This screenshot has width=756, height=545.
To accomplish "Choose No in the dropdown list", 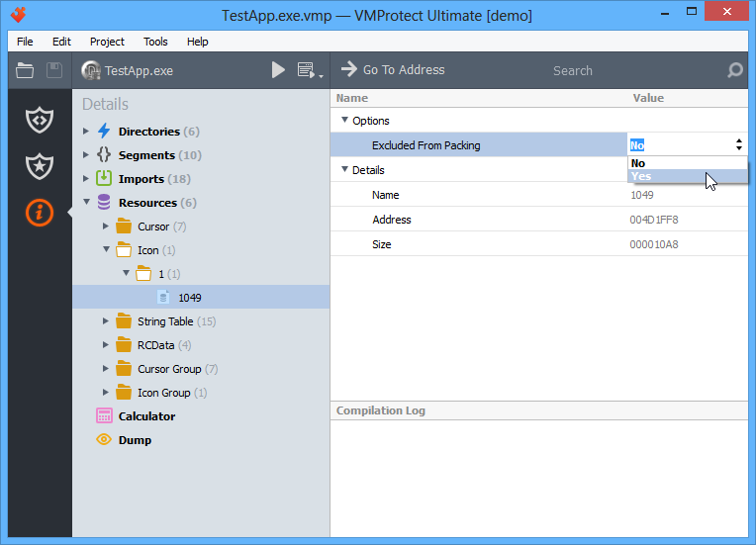I will coord(688,163).
